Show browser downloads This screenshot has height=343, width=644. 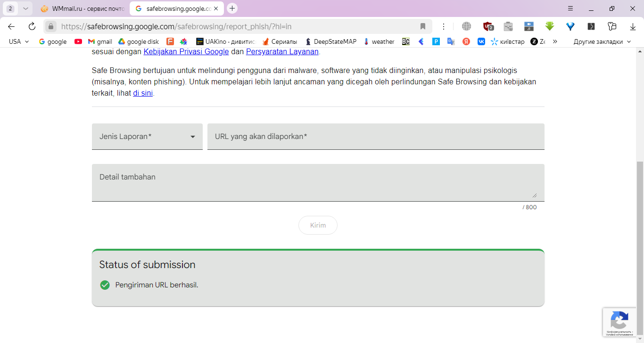pos(633,26)
